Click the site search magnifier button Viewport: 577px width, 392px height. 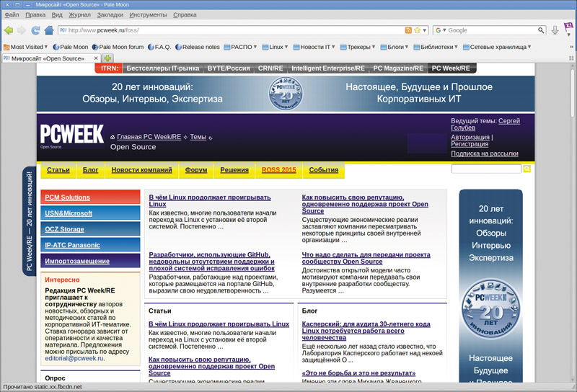pos(527,169)
